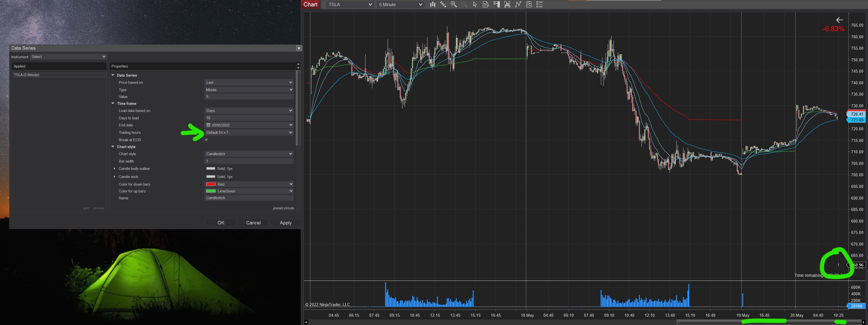868x325 pixels.
Task: Open the data box icon in chart toolbar
Action: tap(486, 4)
